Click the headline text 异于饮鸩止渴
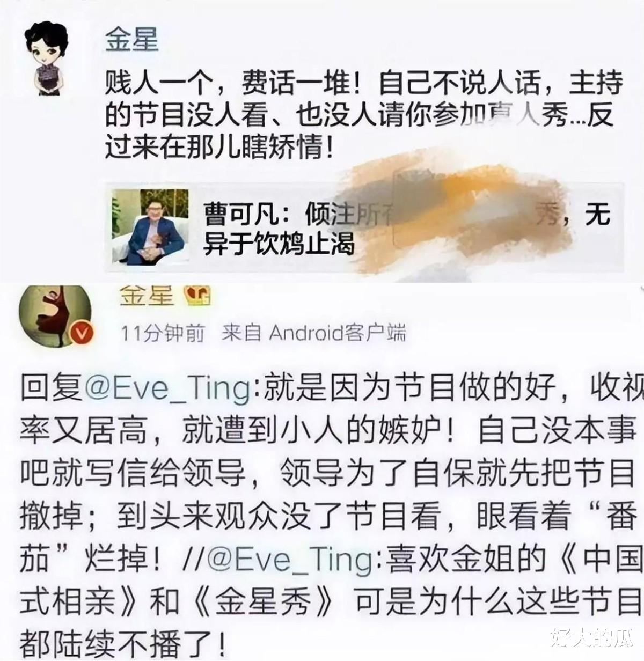 tap(279, 245)
